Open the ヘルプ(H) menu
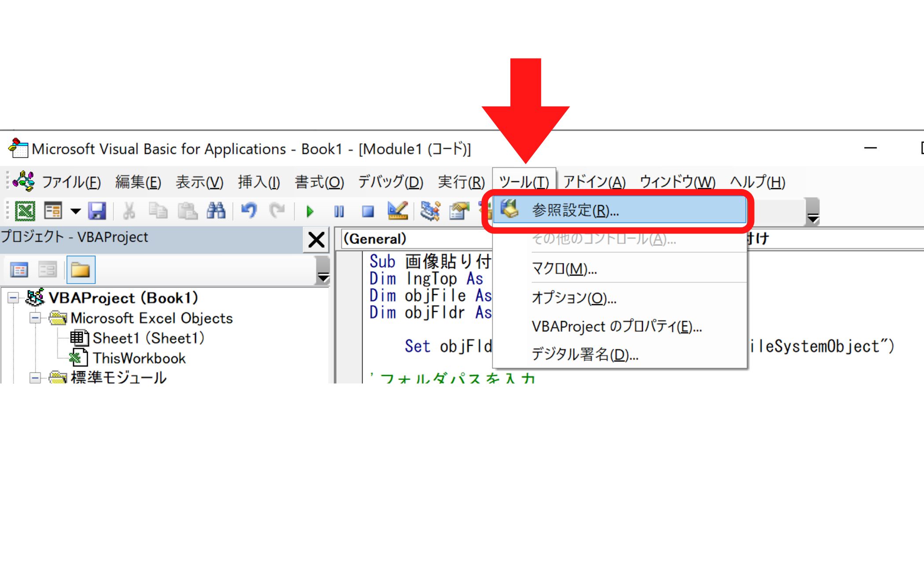 click(x=758, y=182)
